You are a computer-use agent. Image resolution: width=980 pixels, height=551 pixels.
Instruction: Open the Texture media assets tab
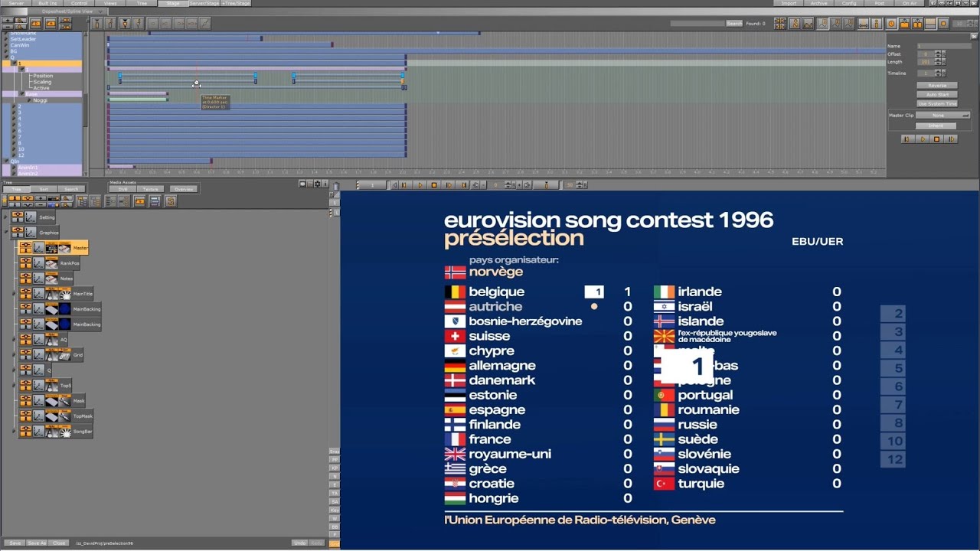pyautogui.click(x=152, y=189)
